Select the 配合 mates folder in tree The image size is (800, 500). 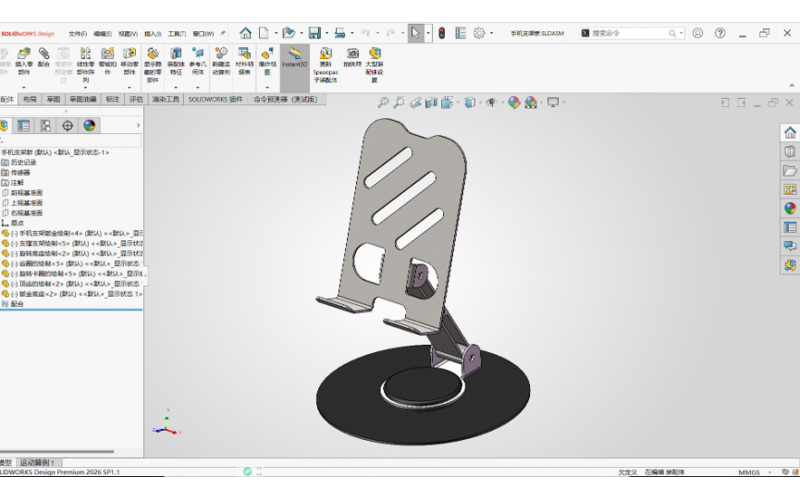[x=17, y=304]
